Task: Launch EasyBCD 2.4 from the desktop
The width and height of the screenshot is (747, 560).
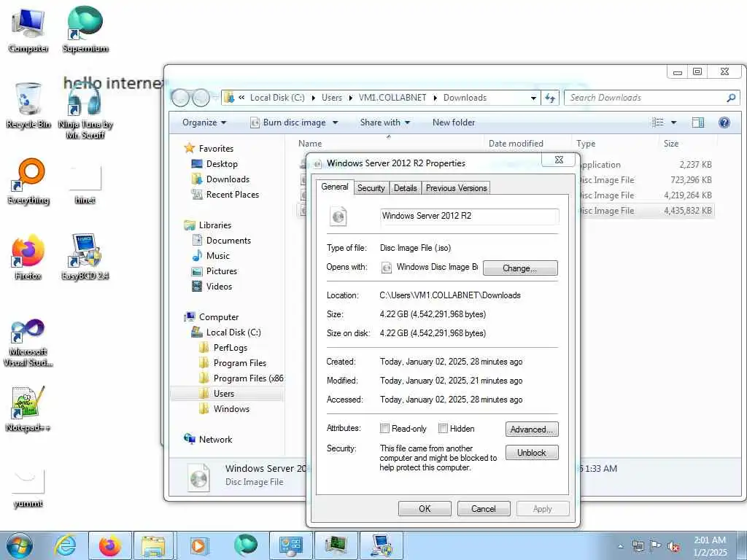Action: (85, 257)
